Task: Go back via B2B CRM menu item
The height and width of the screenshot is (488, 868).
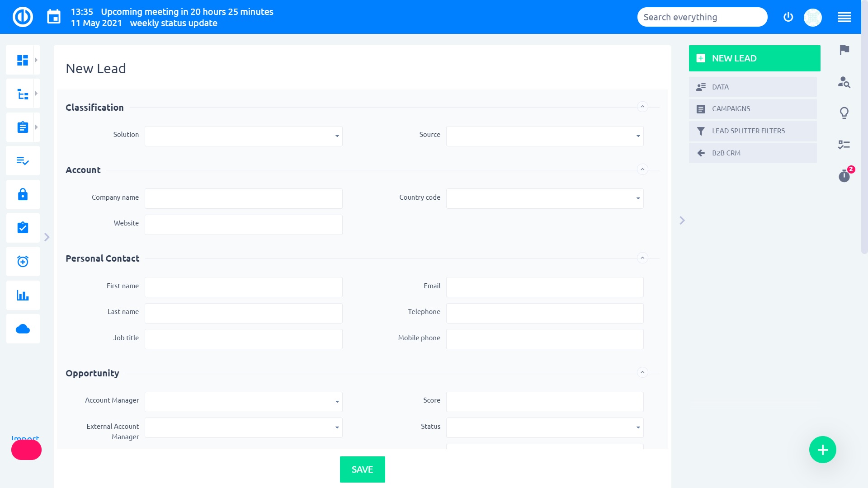Action: pyautogui.click(x=752, y=153)
